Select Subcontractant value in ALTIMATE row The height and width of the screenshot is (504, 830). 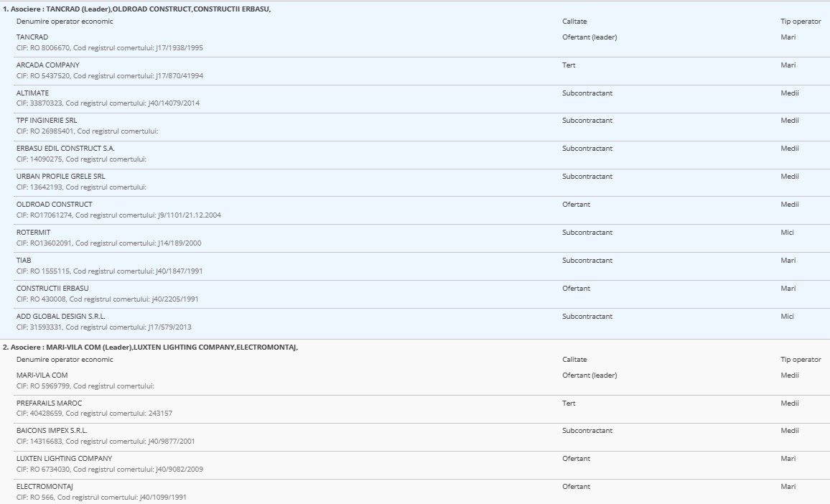click(587, 93)
